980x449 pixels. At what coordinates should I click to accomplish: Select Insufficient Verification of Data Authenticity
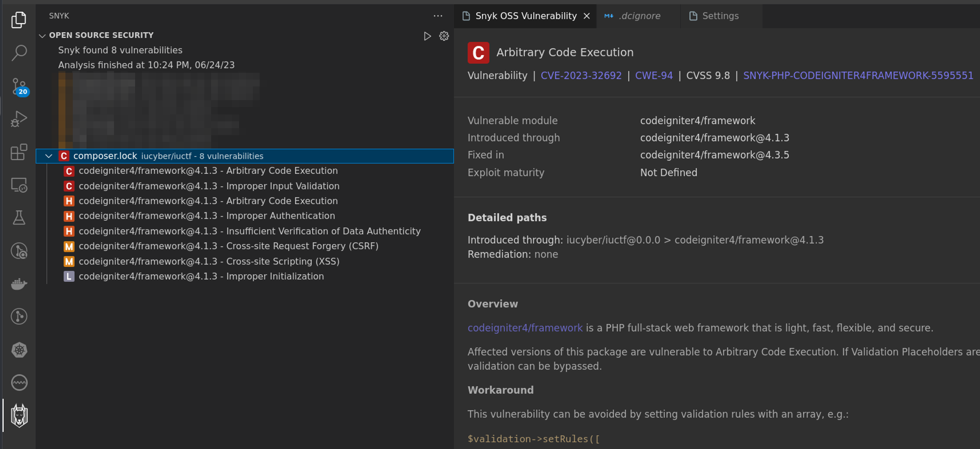coord(249,231)
